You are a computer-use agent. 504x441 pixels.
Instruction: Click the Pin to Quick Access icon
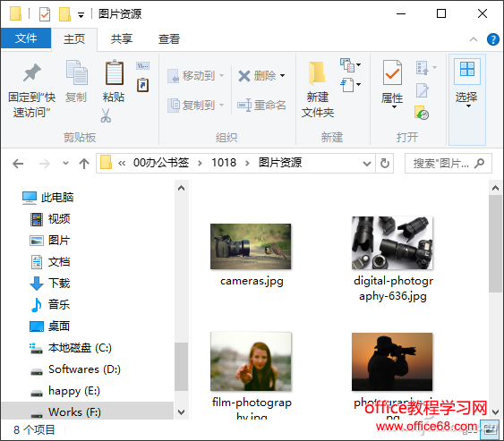click(32, 72)
